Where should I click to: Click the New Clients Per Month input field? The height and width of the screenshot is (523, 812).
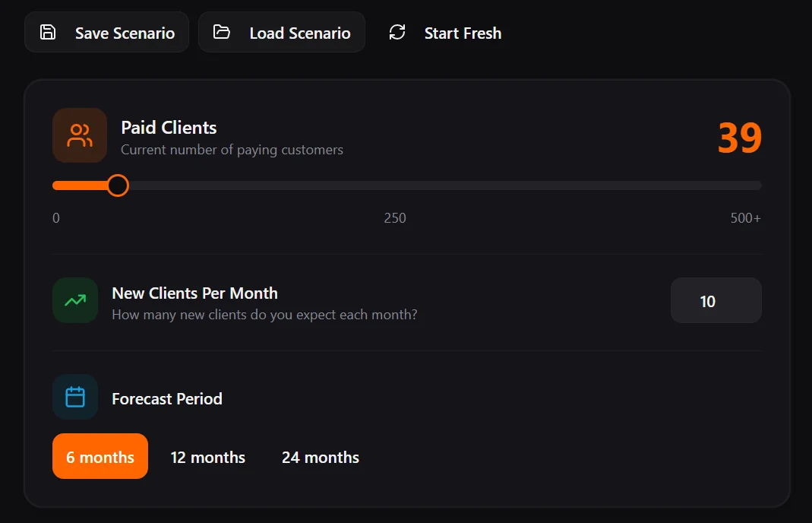[715, 300]
